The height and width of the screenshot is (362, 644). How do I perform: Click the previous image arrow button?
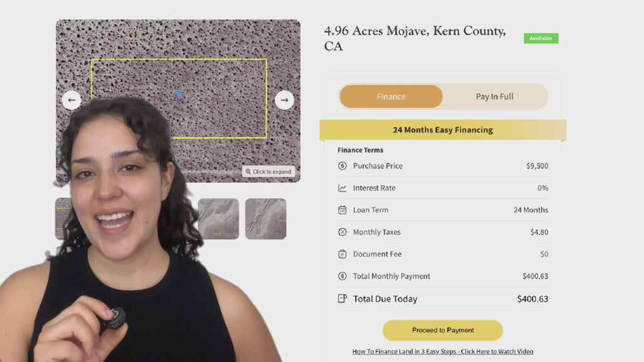click(x=72, y=100)
